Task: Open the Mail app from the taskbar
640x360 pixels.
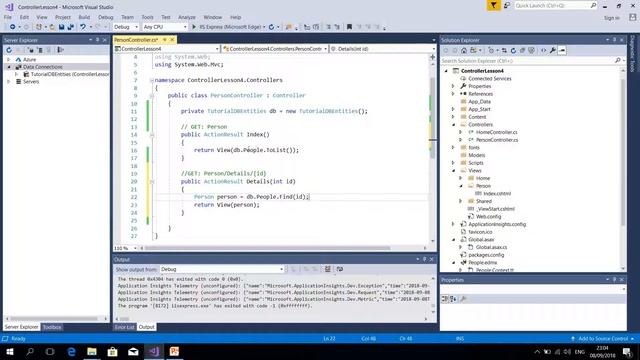Action: point(133,351)
